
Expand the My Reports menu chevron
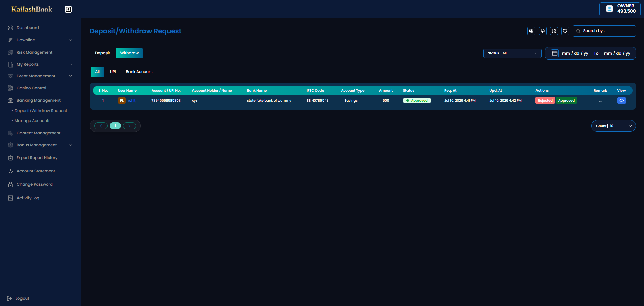coord(71,64)
